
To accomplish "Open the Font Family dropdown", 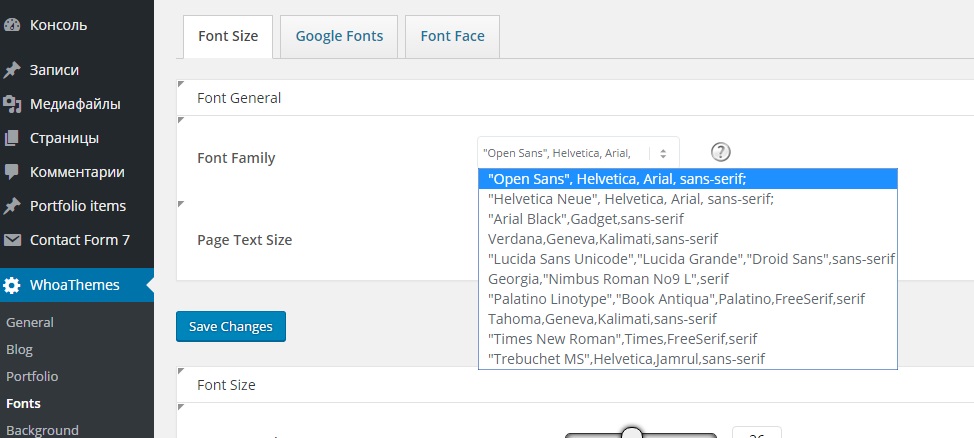I will 577,153.
